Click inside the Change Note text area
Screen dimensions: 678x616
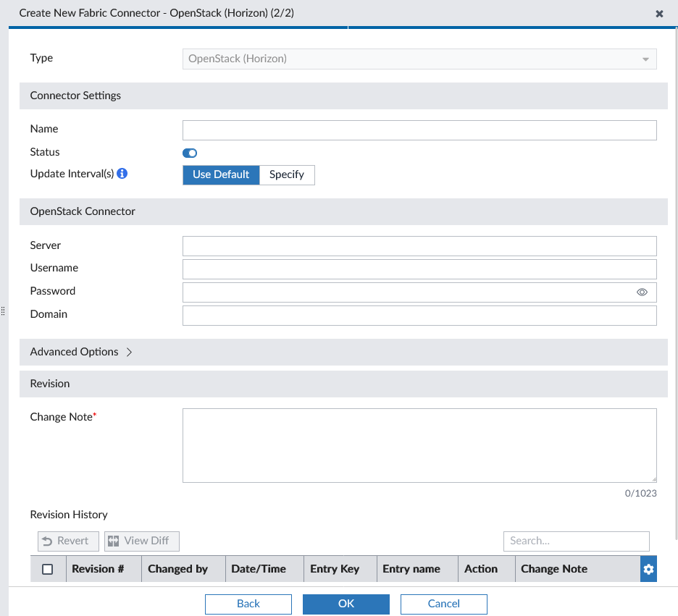[419, 444]
